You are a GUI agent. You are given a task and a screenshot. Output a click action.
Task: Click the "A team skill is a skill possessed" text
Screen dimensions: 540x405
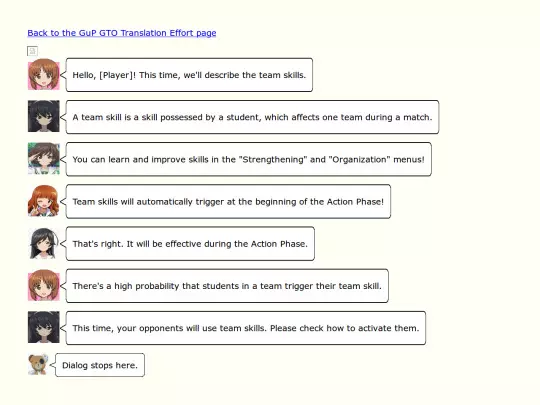point(252,117)
